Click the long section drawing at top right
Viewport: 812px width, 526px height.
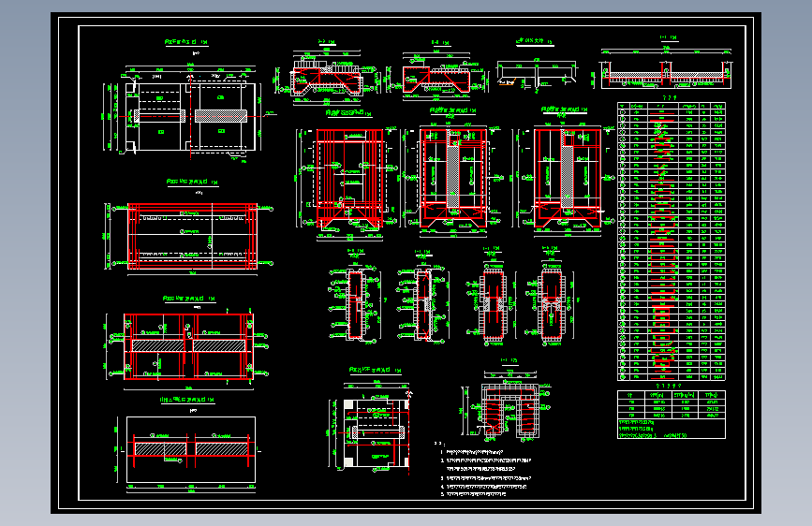(665, 75)
